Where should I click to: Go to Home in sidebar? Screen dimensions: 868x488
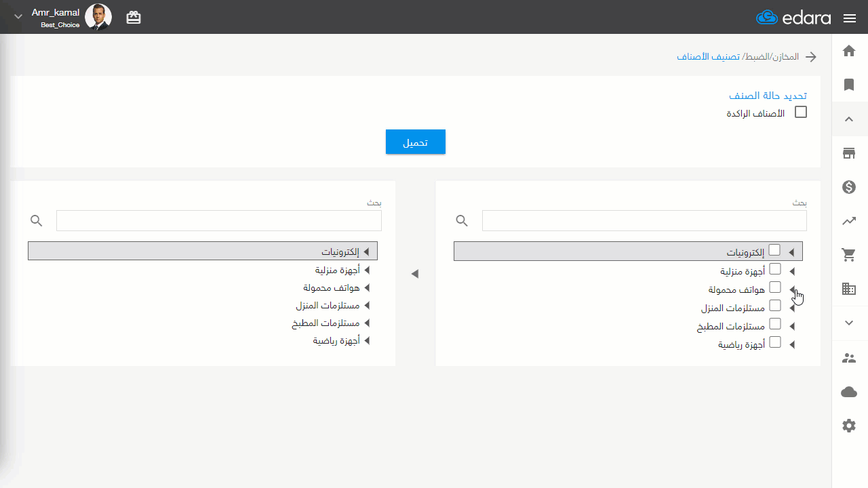[x=849, y=51]
